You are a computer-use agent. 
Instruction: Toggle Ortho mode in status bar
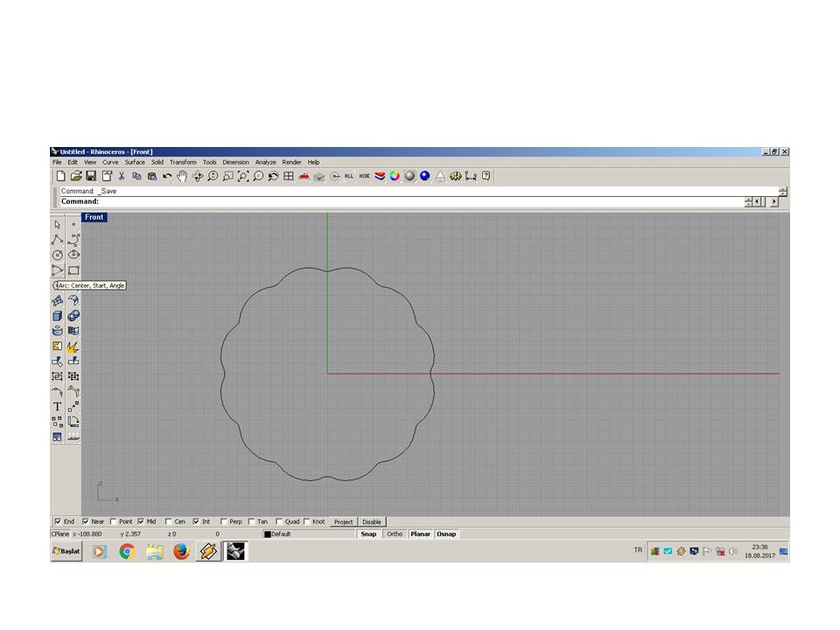[x=395, y=534]
